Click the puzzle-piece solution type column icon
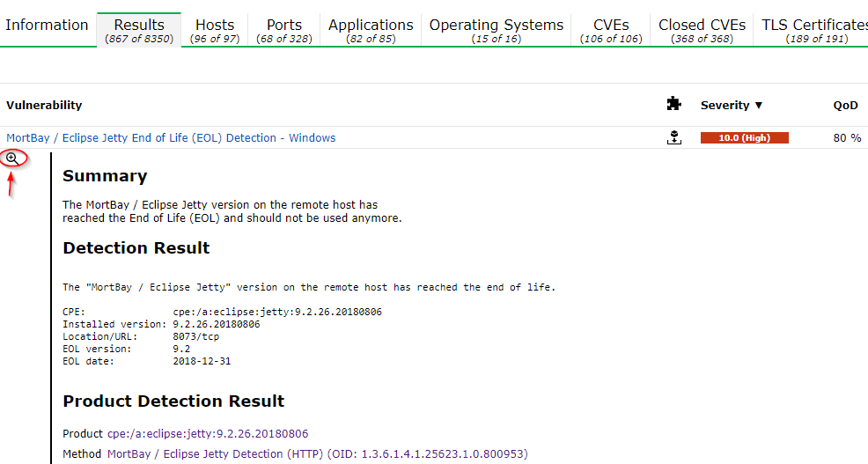 coord(673,104)
